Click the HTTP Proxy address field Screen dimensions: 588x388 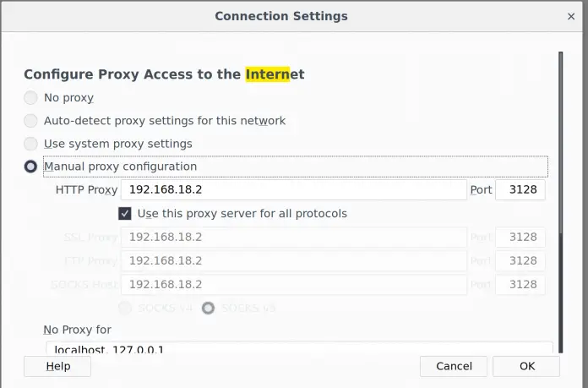[294, 190]
